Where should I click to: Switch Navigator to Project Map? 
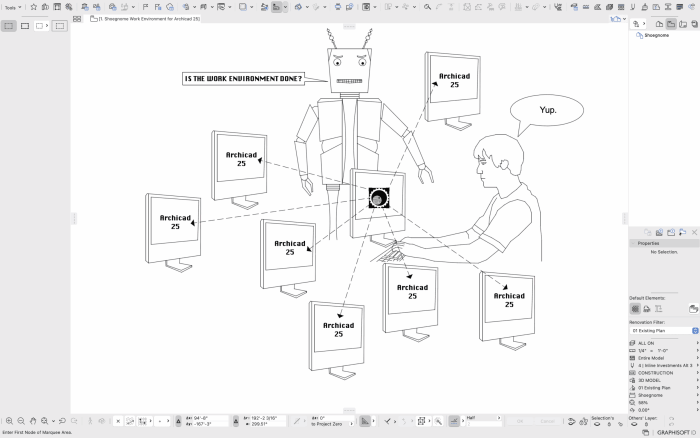659,24
